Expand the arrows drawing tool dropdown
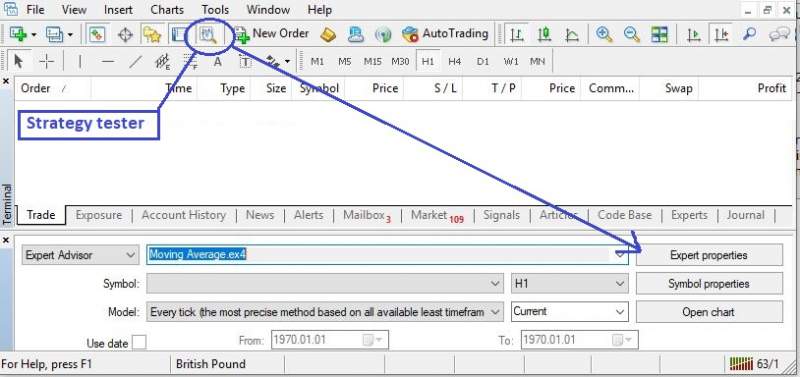This screenshot has height=377, width=800. pos(287,62)
